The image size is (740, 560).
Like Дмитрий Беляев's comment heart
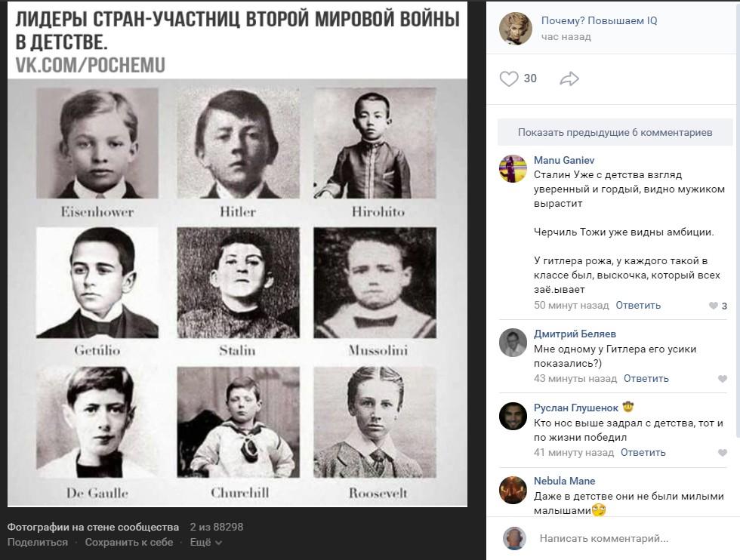(x=722, y=379)
